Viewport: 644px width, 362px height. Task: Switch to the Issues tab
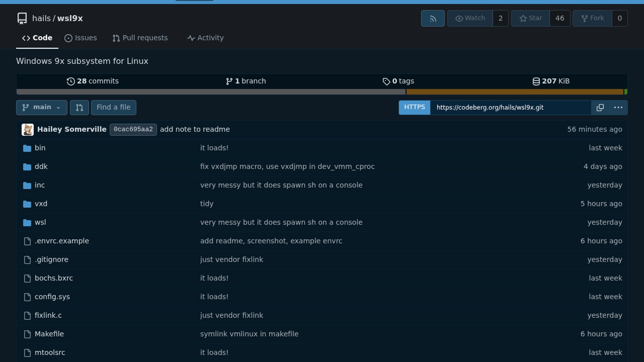point(80,38)
